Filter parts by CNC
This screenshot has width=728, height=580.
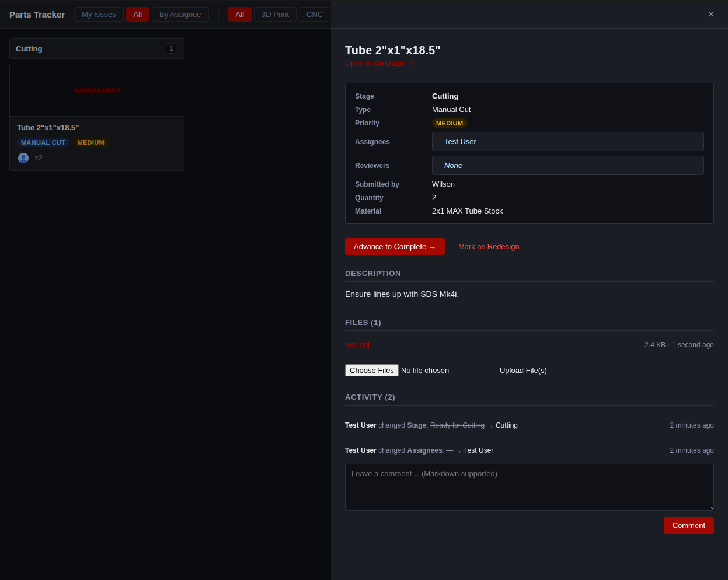click(315, 14)
